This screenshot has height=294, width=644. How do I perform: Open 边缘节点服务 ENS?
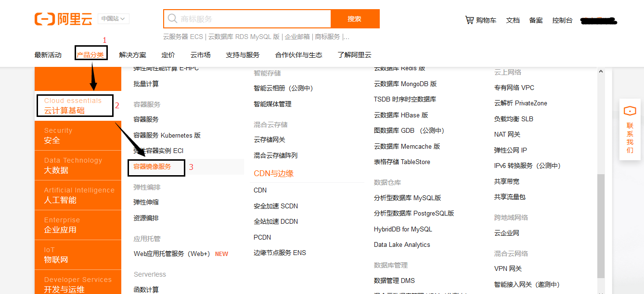[280, 253]
